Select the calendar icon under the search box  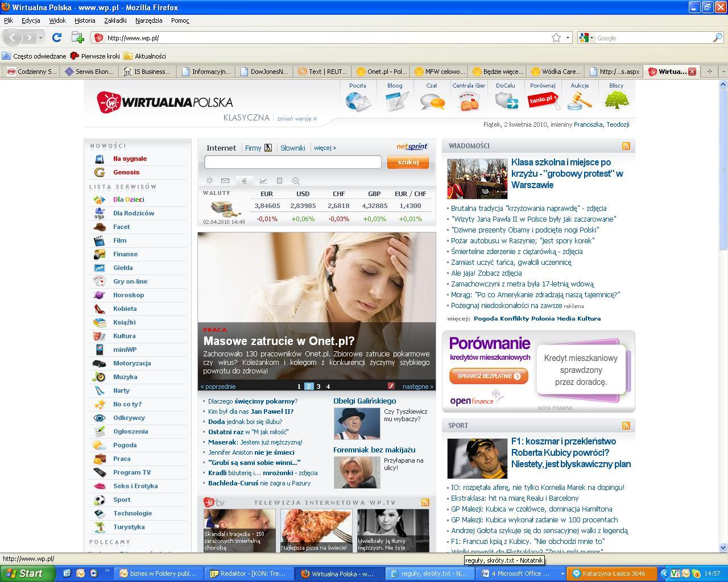(x=279, y=181)
